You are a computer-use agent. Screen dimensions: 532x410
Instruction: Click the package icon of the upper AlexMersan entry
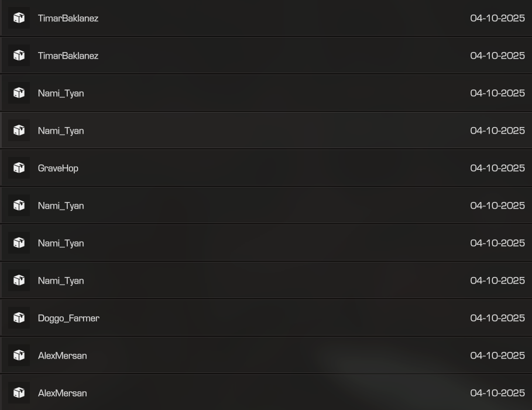19,356
